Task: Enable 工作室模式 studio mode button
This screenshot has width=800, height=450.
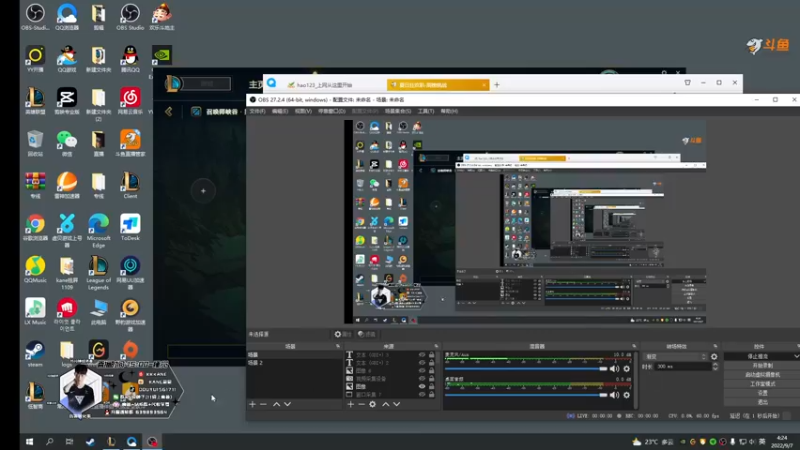Action: pos(762,384)
